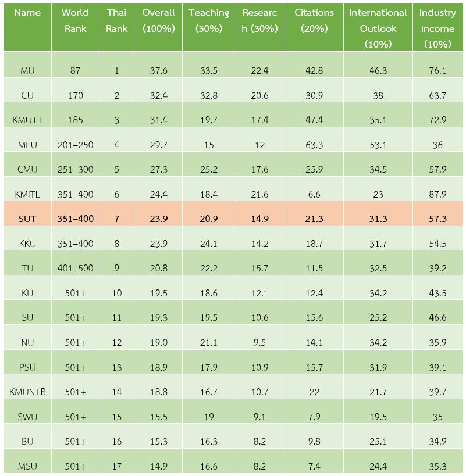The height and width of the screenshot is (476, 466).
Task: Click the Industry Income header cell
Action: [x=437, y=27]
